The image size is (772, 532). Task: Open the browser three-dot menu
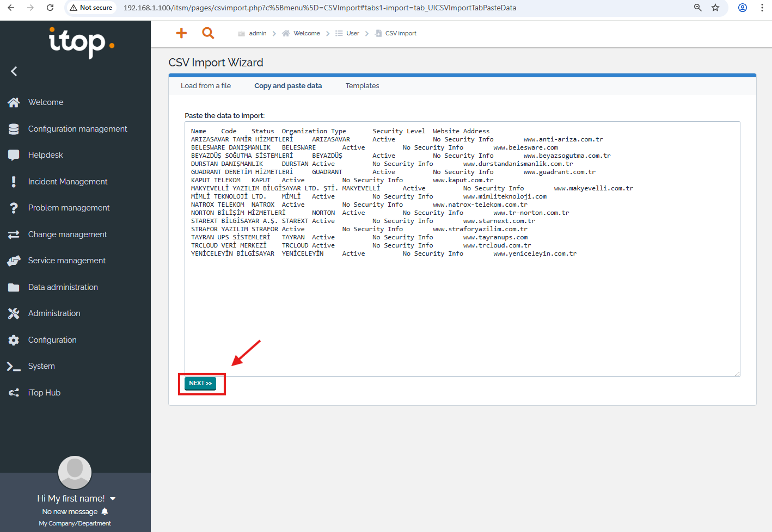pos(762,8)
